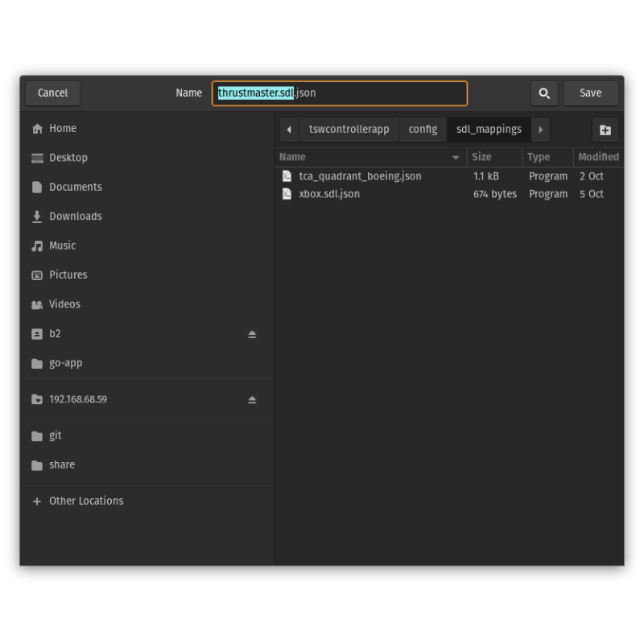Click the Downloads arrow icon in sidebar

coord(37,217)
